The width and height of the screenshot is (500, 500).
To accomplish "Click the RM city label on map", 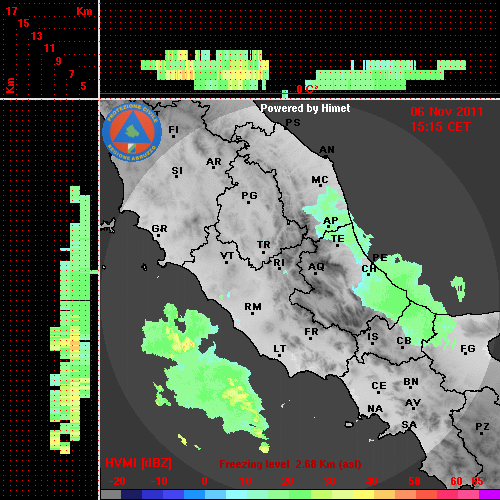I will tap(253, 307).
